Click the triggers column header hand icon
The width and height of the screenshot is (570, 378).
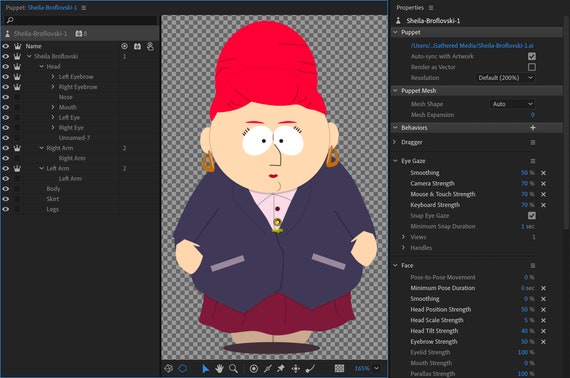(150, 46)
